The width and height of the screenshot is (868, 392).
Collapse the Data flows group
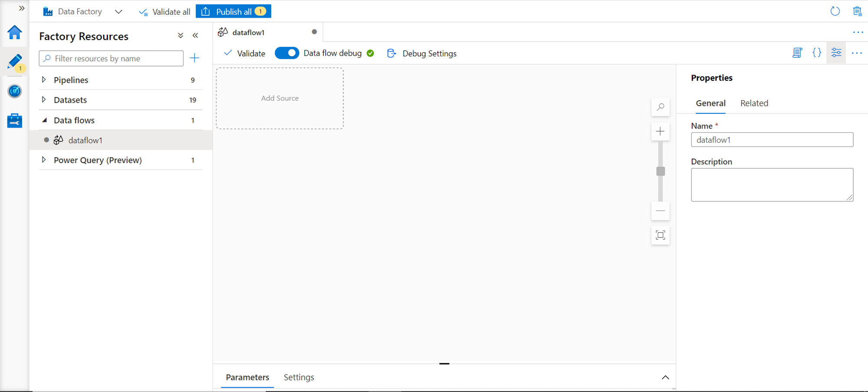pyautogui.click(x=44, y=120)
